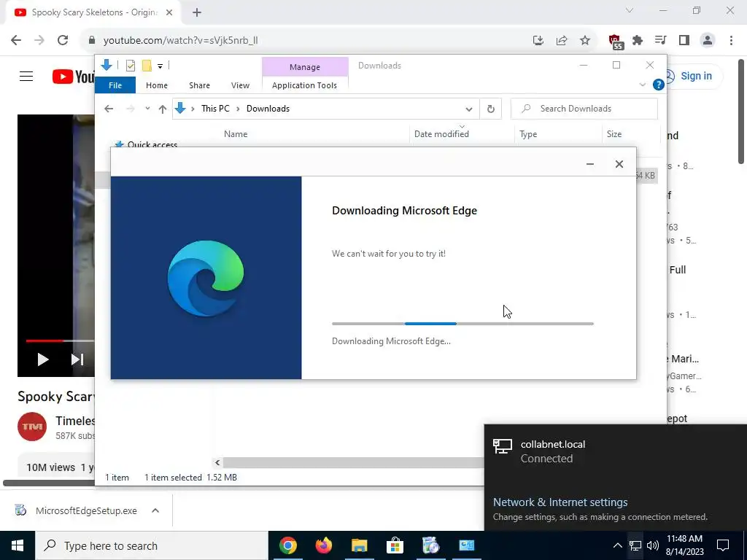Screen dimensions: 747x560
Task: Open Chrome three-dot menu
Action: pos(731,41)
